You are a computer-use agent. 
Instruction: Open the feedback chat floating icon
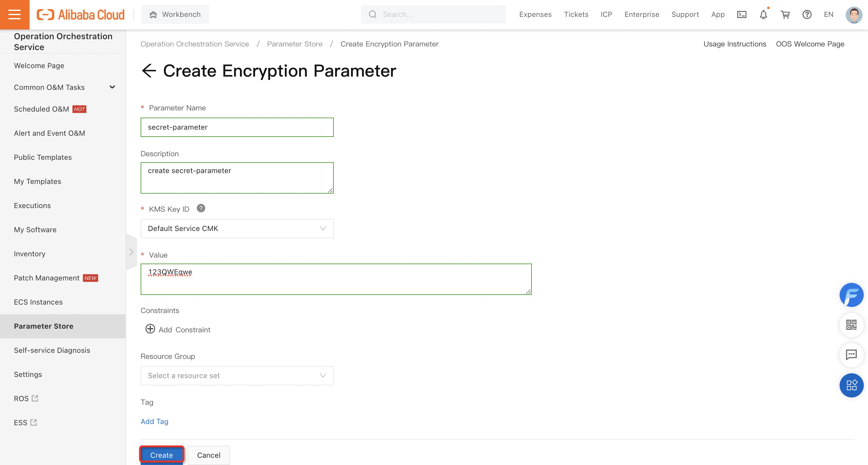[x=851, y=355]
